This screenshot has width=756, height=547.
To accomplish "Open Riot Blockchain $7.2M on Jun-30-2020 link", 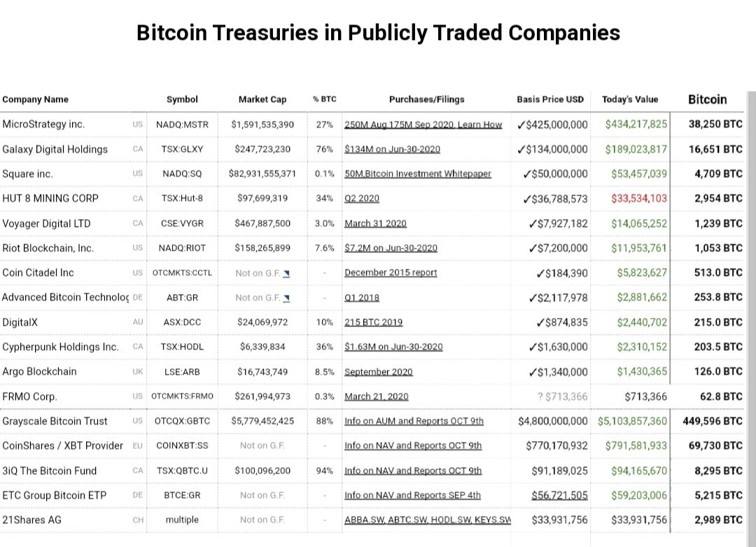I will coord(391,248).
